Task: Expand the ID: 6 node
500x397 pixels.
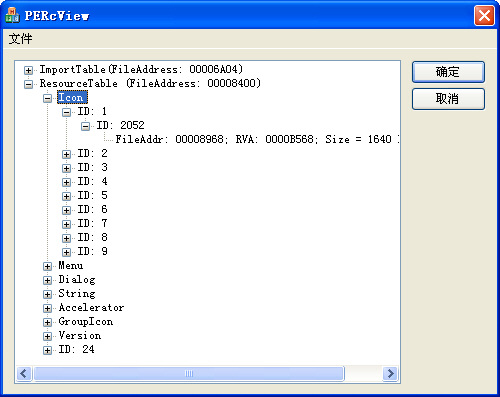Action: pyautogui.click(x=67, y=210)
